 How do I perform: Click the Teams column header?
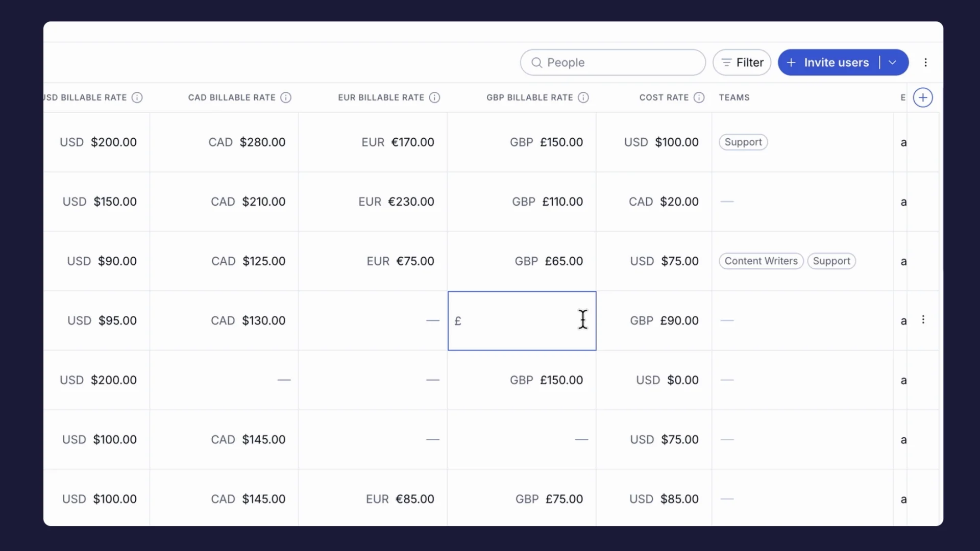[x=734, y=97]
